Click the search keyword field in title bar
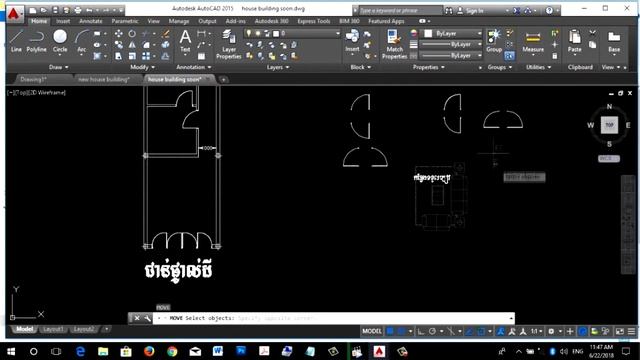 point(400,11)
